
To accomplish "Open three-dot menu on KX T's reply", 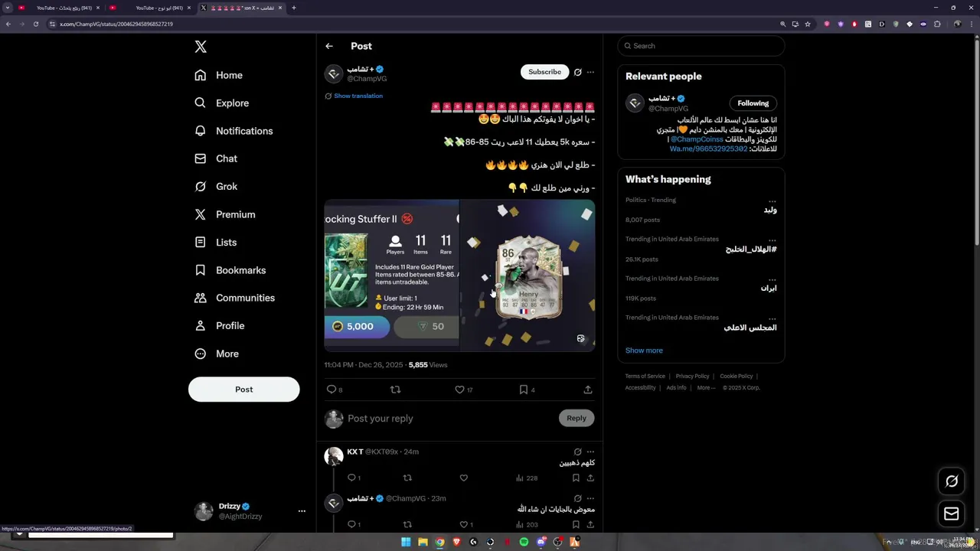I will click(590, 452).
